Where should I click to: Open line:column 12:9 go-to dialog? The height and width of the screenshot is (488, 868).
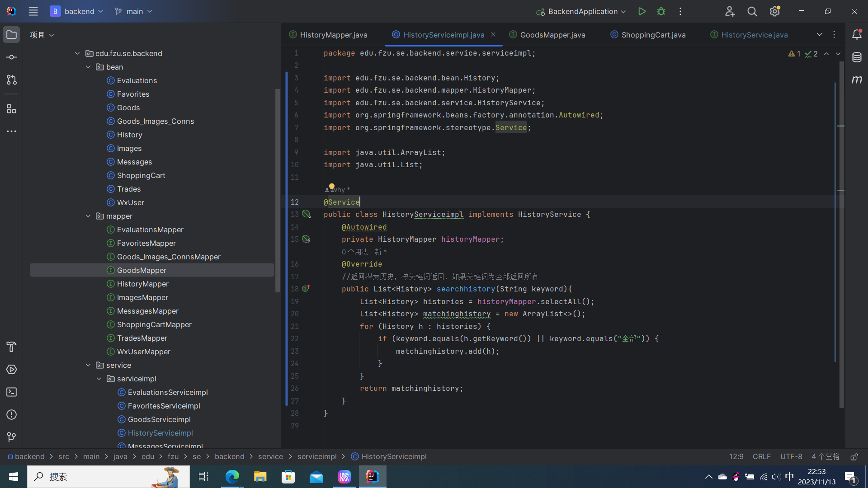pos(736,457)
